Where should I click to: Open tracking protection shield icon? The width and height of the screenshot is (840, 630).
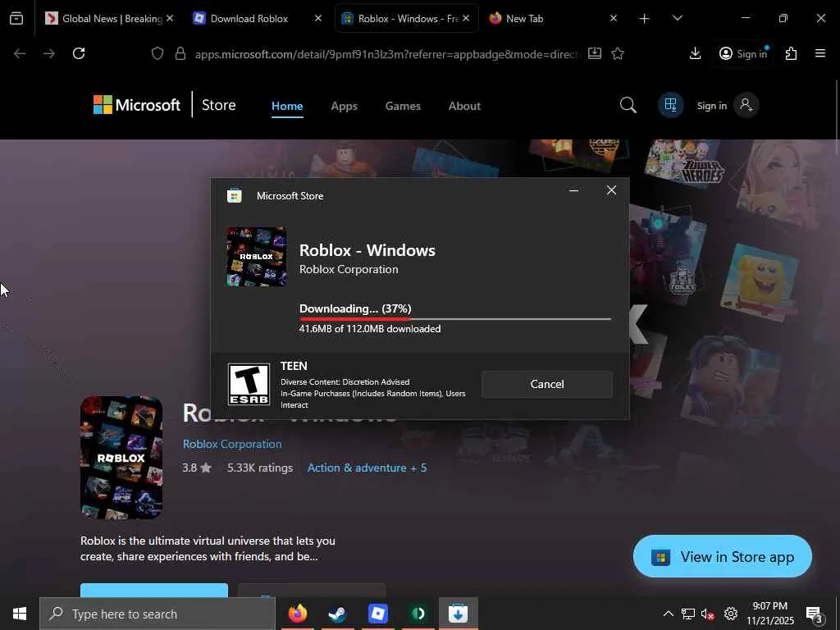[157, 53]
